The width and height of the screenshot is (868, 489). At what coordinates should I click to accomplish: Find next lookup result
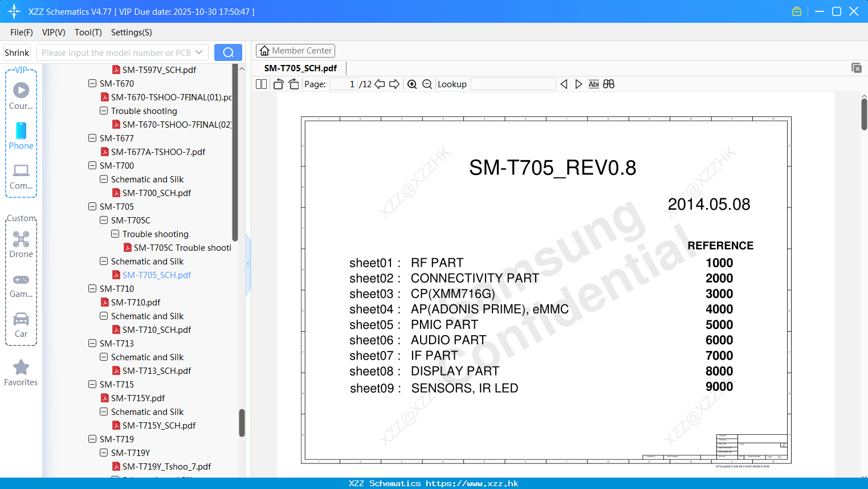[578, 84]
